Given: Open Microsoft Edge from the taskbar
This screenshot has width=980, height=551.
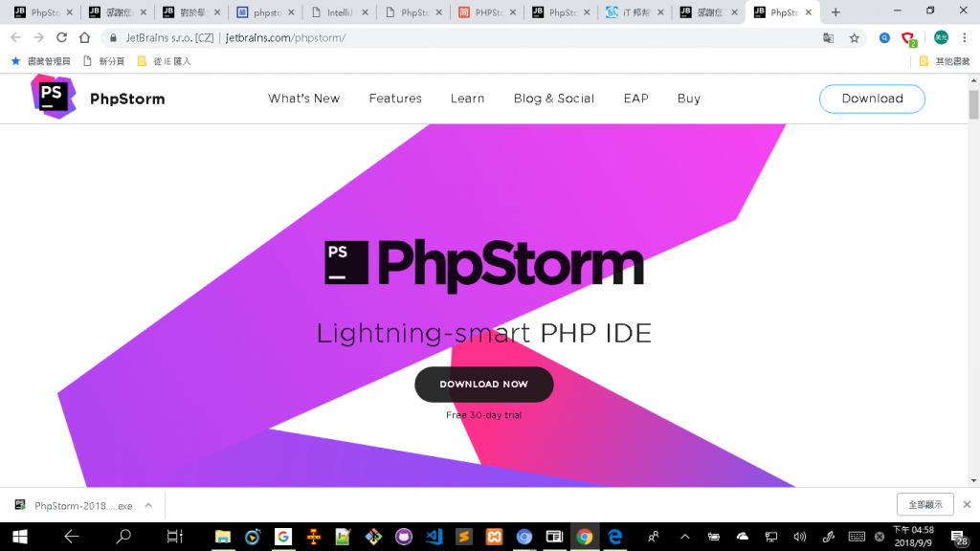Looking at the screenshot, I should click(x=615, y=537).
